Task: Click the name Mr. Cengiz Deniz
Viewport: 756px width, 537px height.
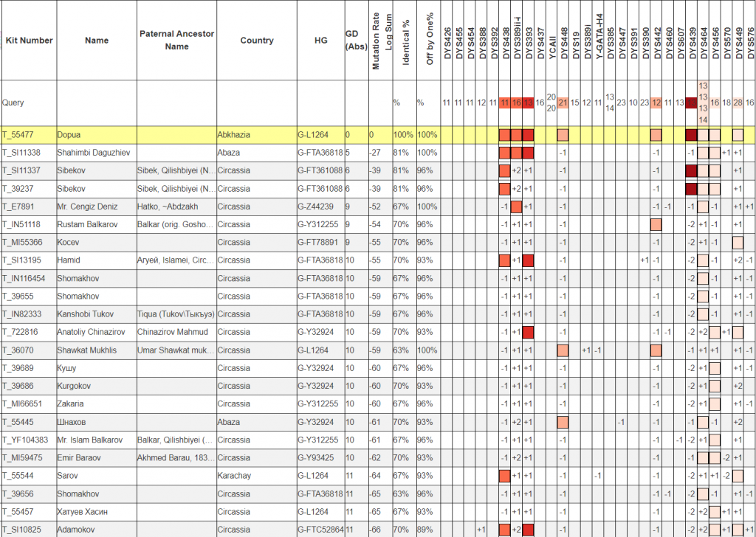Action: [87, 207]
